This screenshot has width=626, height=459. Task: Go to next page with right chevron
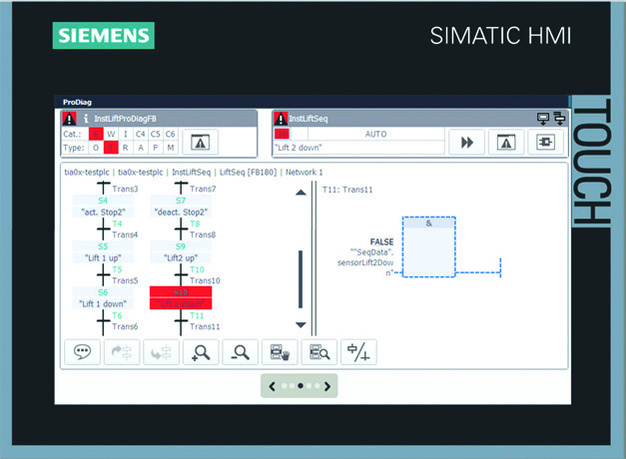pyautogui.click(x=327, y=386)
